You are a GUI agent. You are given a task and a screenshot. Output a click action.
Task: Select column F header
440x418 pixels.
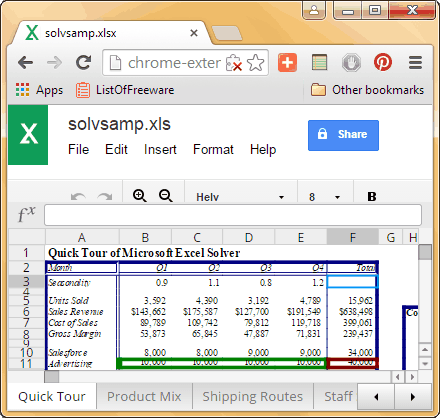tap(353, 237)
